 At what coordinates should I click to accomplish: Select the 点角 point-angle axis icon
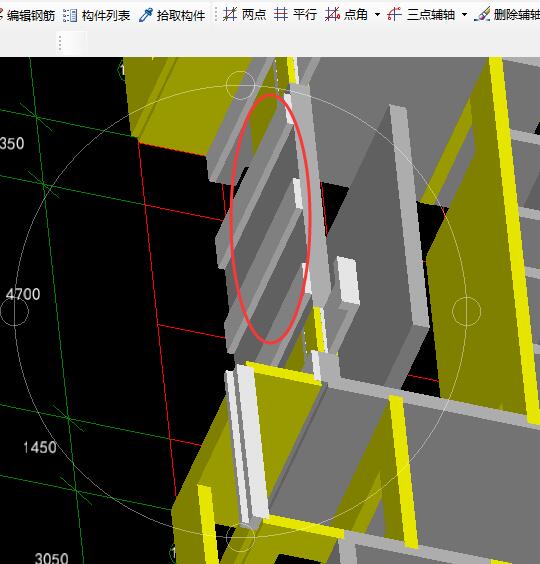click(x=332, y=14)
